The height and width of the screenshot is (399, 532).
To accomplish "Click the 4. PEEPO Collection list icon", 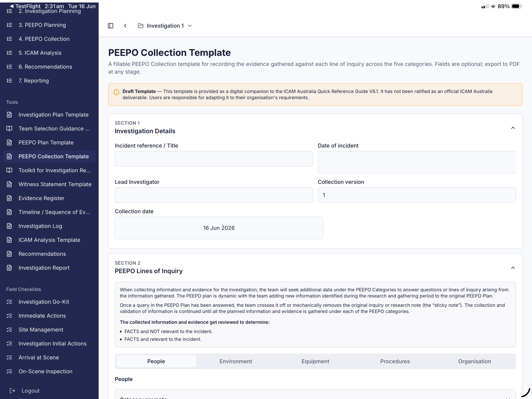I will pos(9,39).
